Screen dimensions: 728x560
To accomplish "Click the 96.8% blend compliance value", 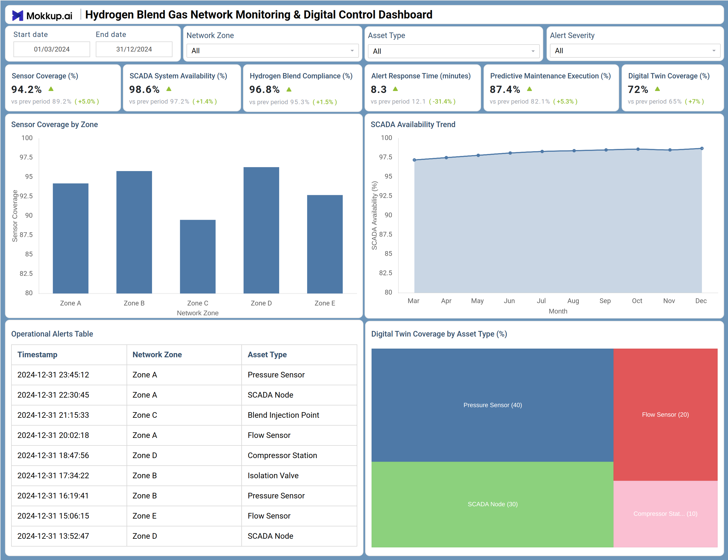I will pos(264,89).
